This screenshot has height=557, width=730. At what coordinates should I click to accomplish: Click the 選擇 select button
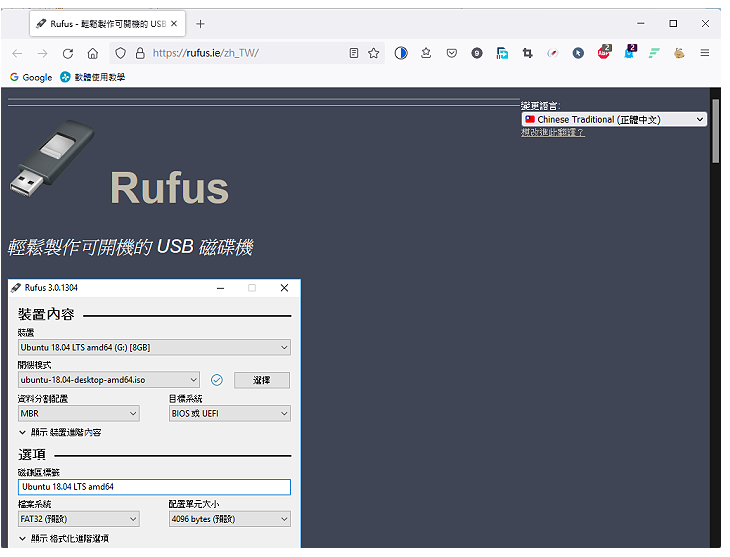(262, 380)
